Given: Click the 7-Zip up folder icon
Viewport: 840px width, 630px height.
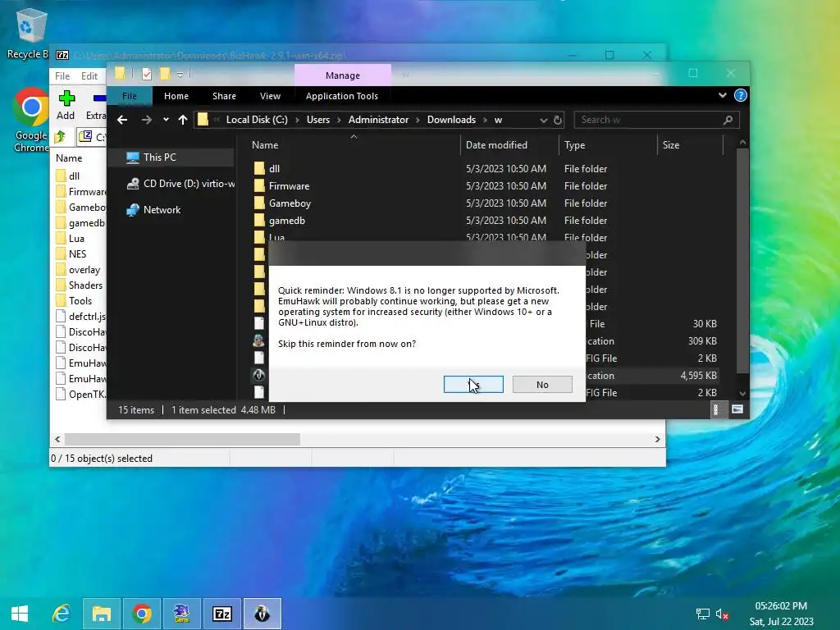Looking at the screenshot, I should [60, 137].
